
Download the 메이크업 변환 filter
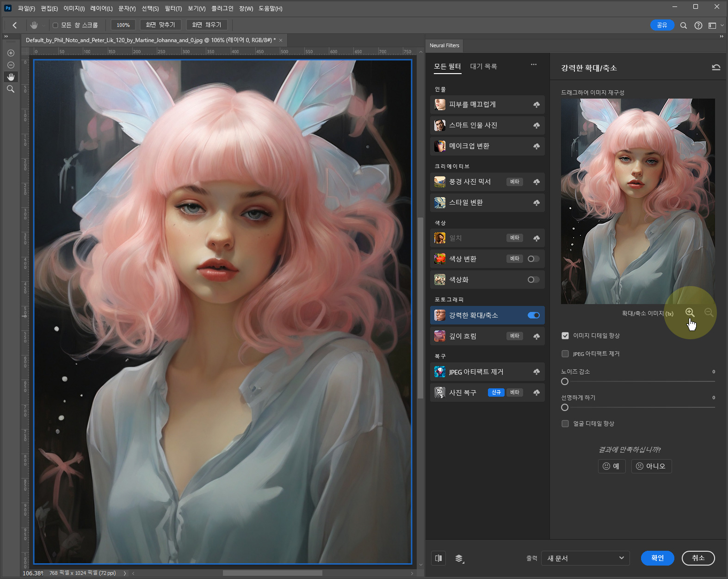[x=537, y=146]
